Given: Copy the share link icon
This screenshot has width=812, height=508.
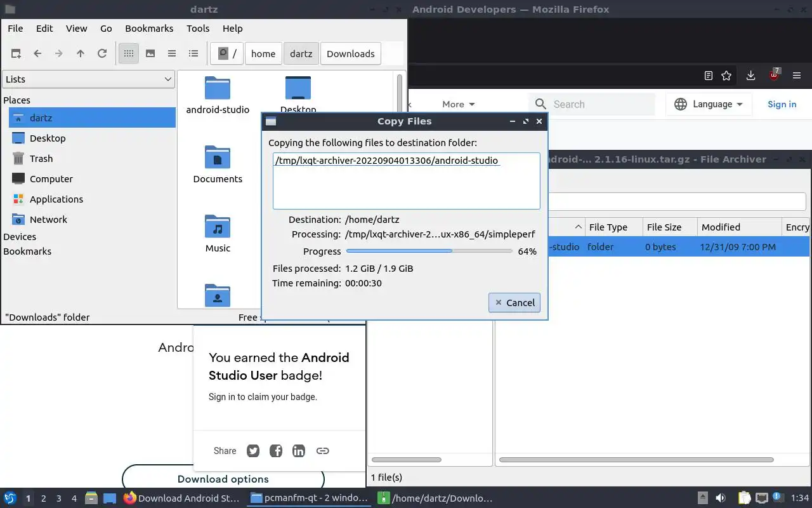Looking at the screenshot, I should [322, 451].
